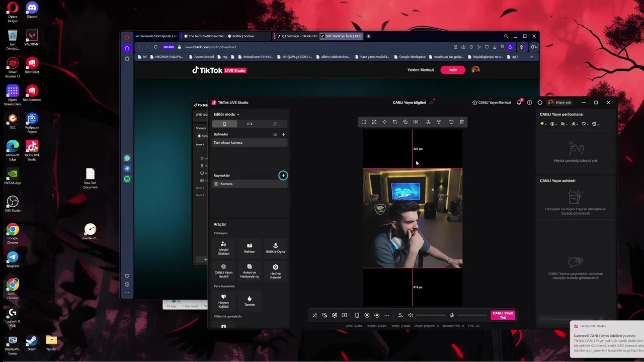Image resolution: width=644 pixels, height=362 pixels.
Task: Adjust the speaker volume slider
Action: [431, 315]
